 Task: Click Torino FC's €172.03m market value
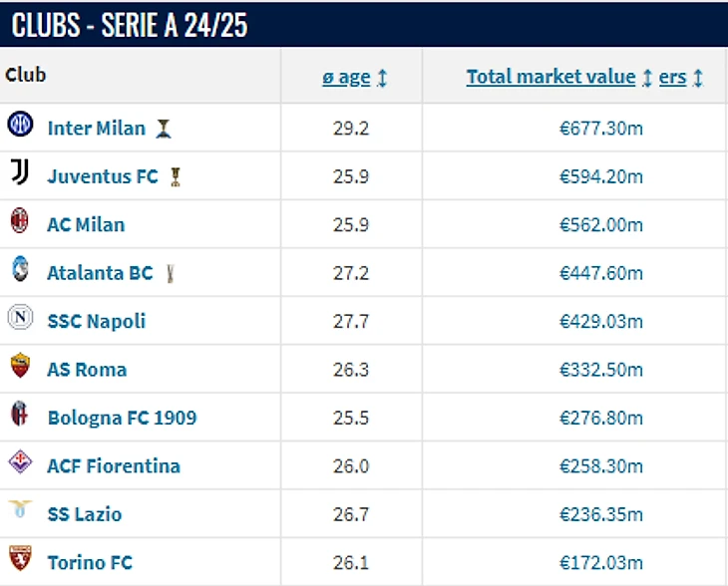601,562
